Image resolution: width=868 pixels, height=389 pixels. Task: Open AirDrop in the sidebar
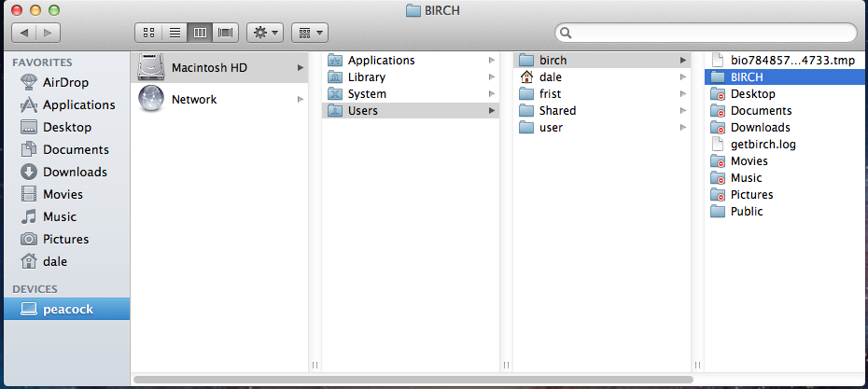[65, 82]
